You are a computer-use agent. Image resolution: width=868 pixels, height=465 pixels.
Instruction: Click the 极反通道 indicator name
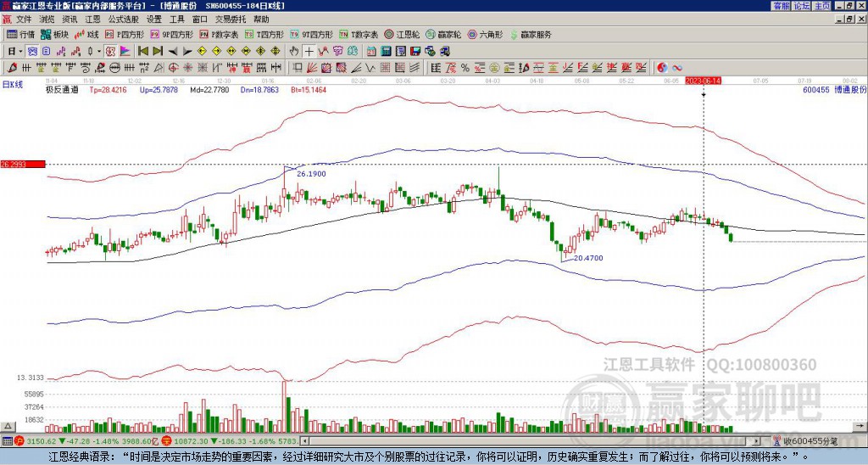pyautogui.click(x=62, y=89)
